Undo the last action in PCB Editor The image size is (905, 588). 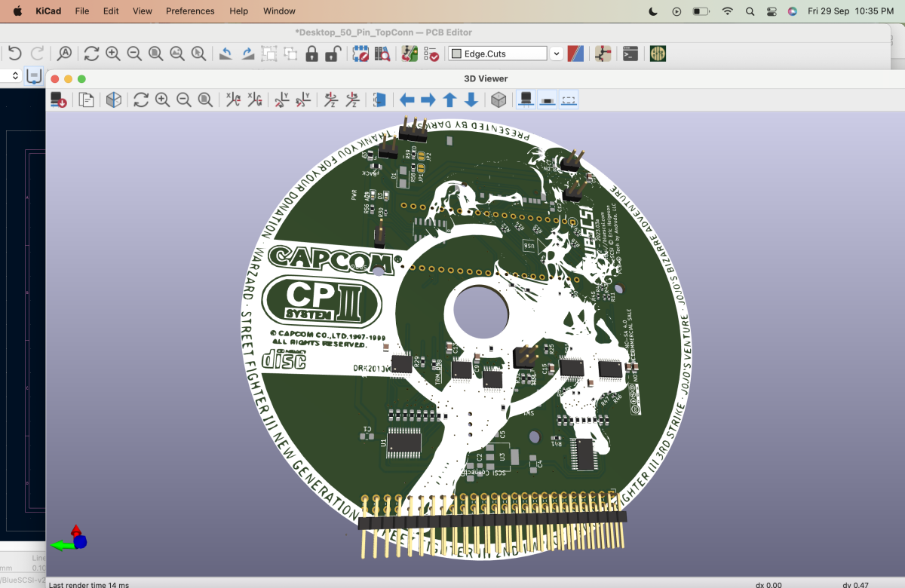(x=15, y=54)
